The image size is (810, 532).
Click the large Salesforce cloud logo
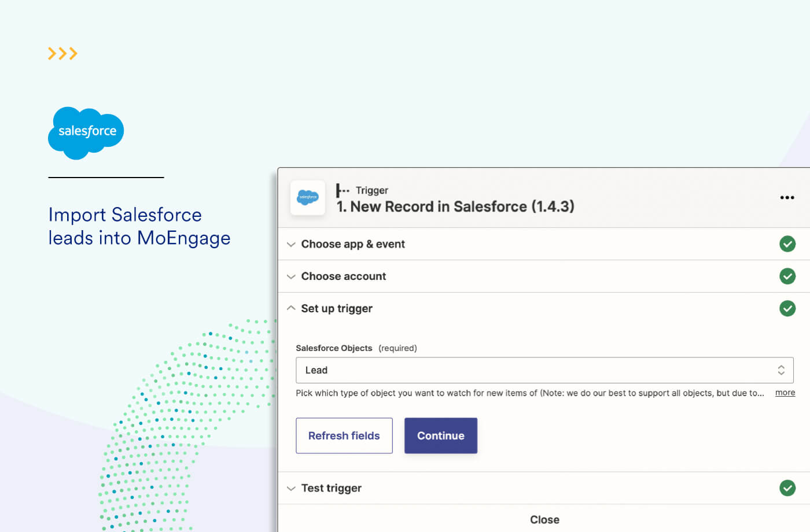[x=86, y=132]
